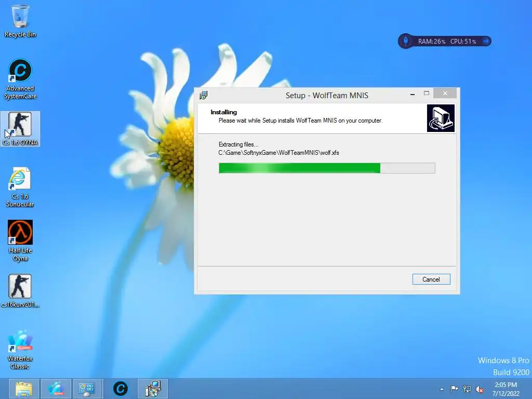Image resolution: width=532 pixels, height=399 pixels.
Task: Select the Waterfox Classic desktop shortcut
Action: (x=20, y=349)
